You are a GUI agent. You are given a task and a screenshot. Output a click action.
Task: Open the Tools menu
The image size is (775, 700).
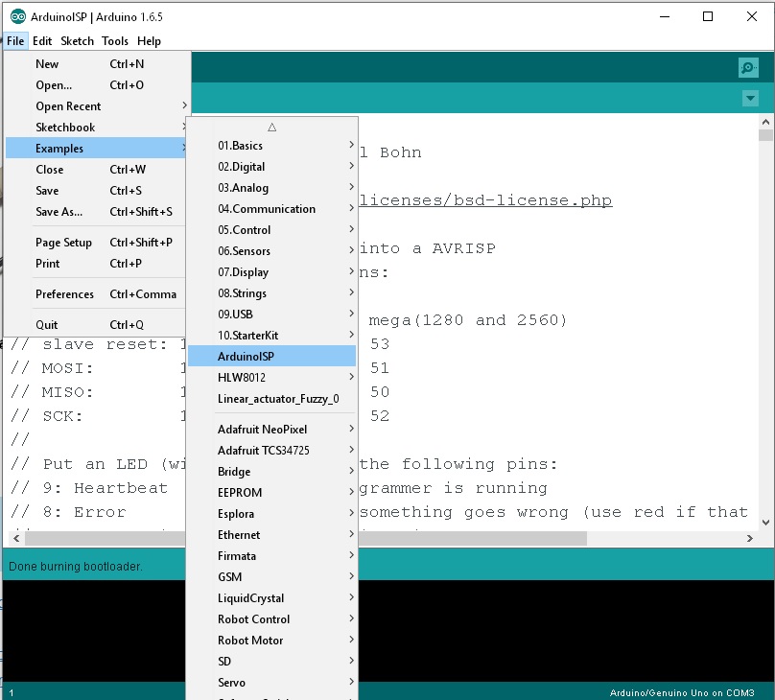(x=115, y=41)
